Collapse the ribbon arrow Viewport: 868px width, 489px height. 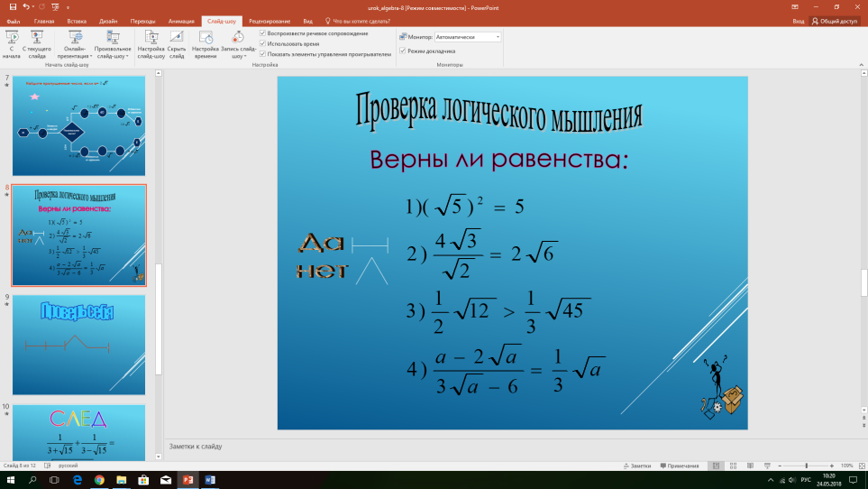click(862, 65)
